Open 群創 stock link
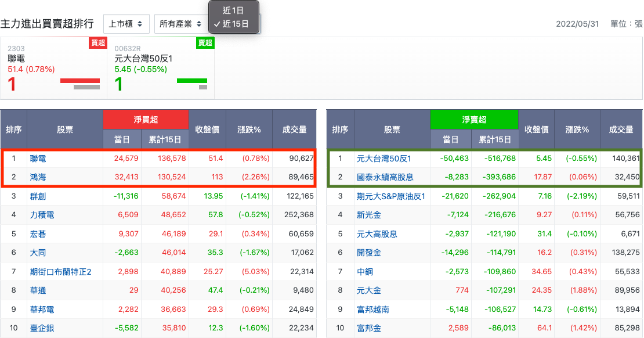Image resolution: width=644 pixels, height=338 pixels. [x=38, y=196]
